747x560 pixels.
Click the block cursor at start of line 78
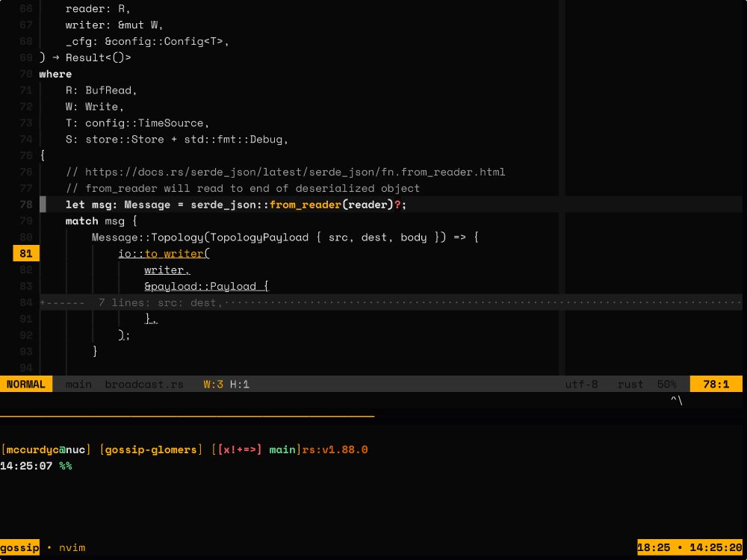(43, 205)
